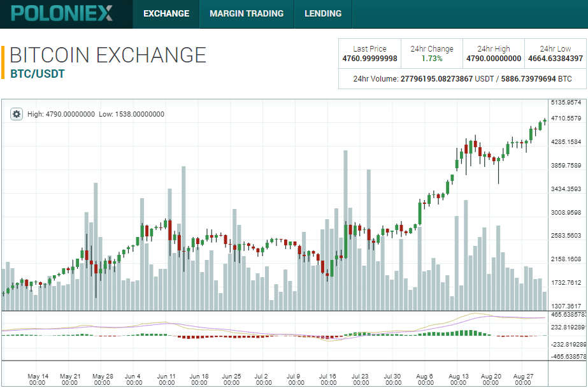Click the Jun 25 date label
Screen dimensions: 588x388
point(232,379)
